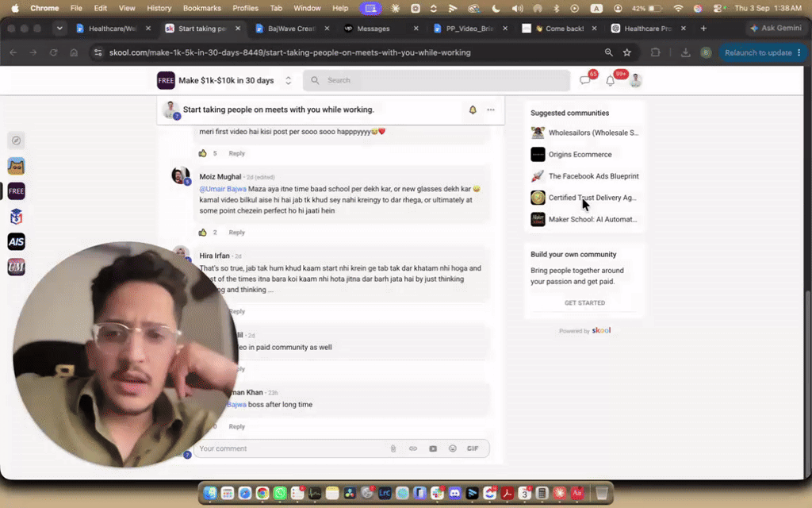The image size is (812, 508).
Task: Open Chrome downloads icon
Action: [x=685, y=52]
